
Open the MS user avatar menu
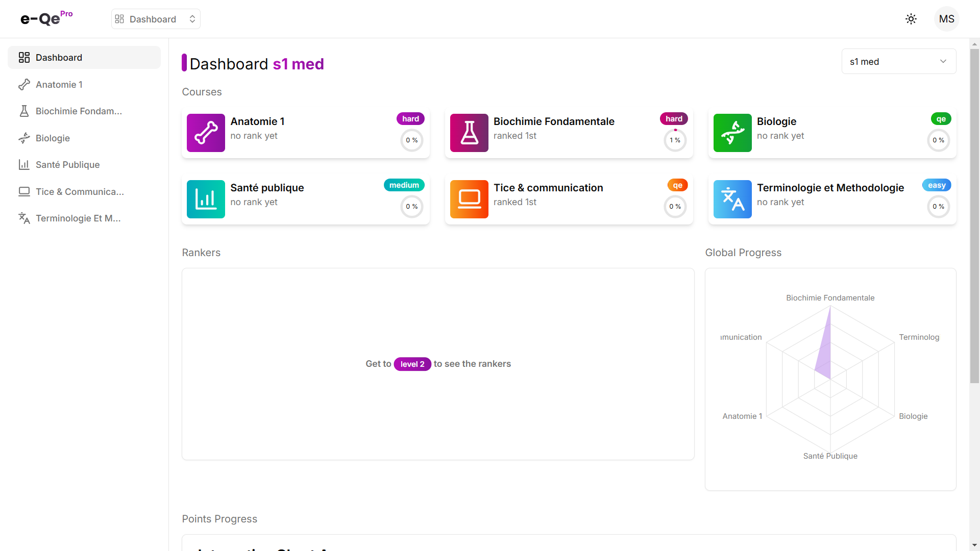(946, 19)
